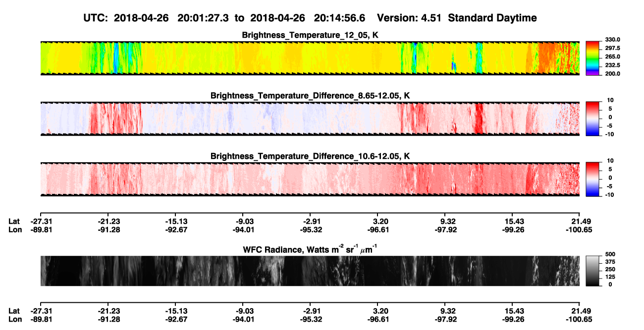Image resolution: width=644 pixels, height=330 pixels.
Task: Click the '-10' tick on the 10.6-12.05 colorbar
Action: click(x=609, y=195)
